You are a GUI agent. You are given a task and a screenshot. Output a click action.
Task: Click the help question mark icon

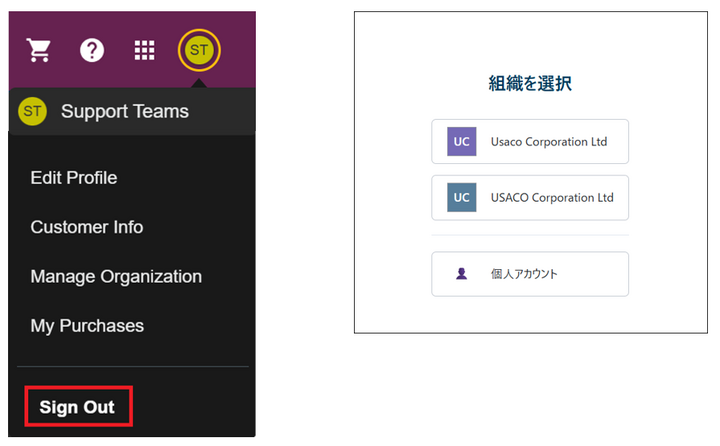92,50
